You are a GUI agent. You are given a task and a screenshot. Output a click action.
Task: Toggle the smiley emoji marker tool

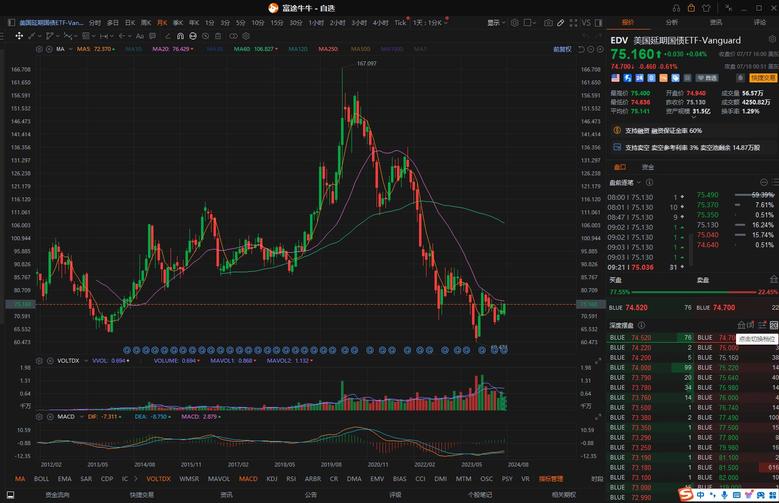193,36
